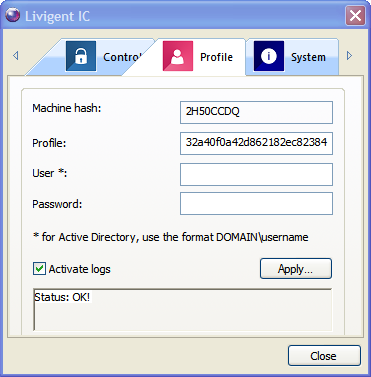371x377 pixels.
Task: Click the Active Directory format note text
Action: coord(170,237)
